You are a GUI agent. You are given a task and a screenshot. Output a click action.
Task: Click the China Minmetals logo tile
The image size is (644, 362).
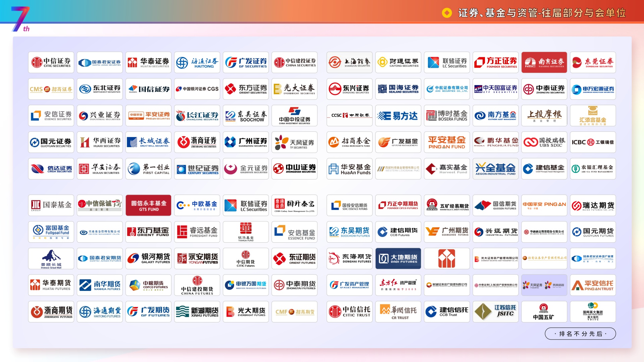[x=544, y=312]
